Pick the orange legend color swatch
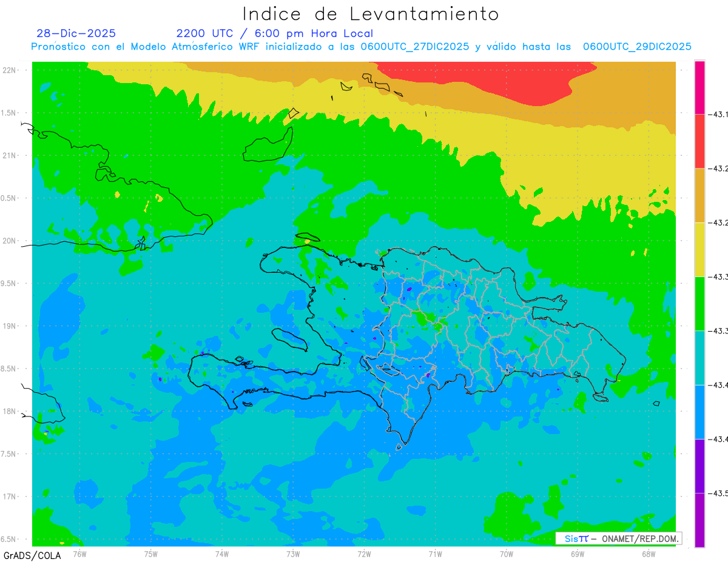728x562 pixels. point(699,195)
